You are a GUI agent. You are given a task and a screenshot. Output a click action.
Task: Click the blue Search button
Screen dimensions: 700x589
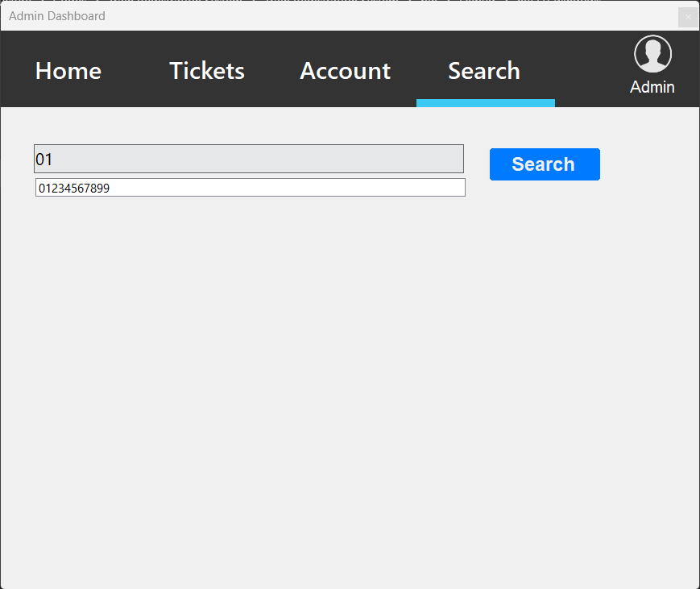545,164
